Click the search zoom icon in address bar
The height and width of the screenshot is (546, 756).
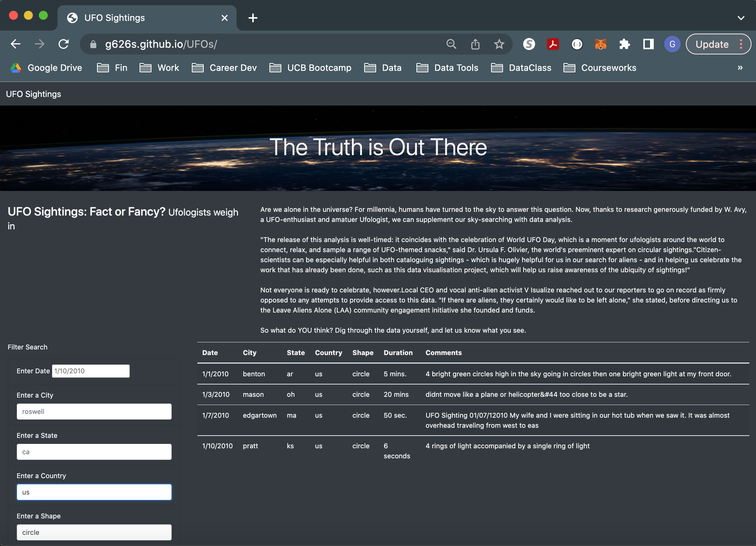(451, 44)
